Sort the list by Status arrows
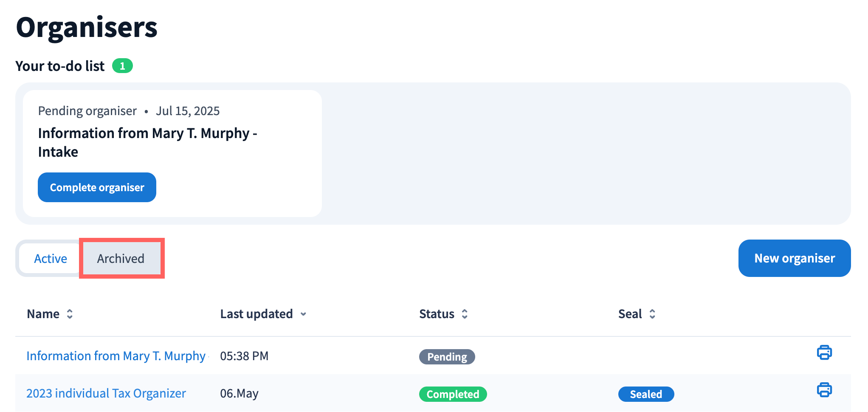 465,314
